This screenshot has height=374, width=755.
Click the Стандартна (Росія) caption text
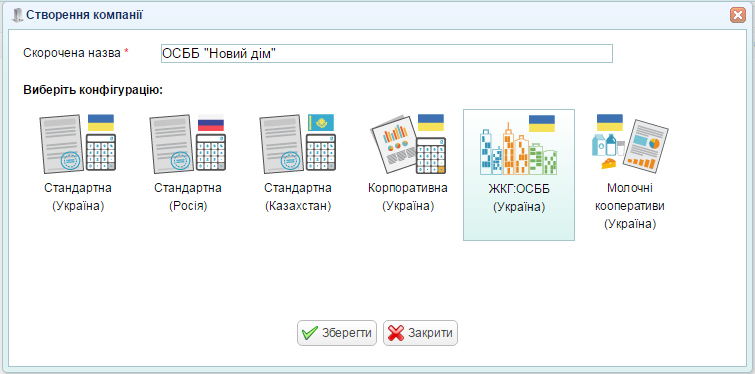tap(187, 197)
